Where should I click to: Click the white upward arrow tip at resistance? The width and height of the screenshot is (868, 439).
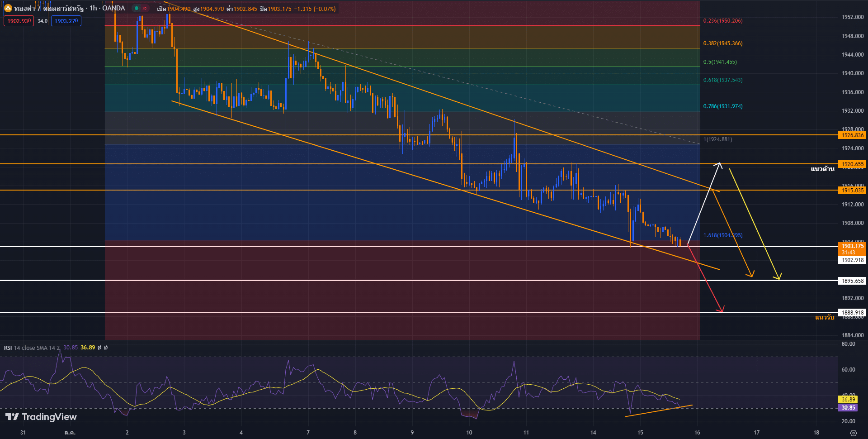[x=719, y=163]
